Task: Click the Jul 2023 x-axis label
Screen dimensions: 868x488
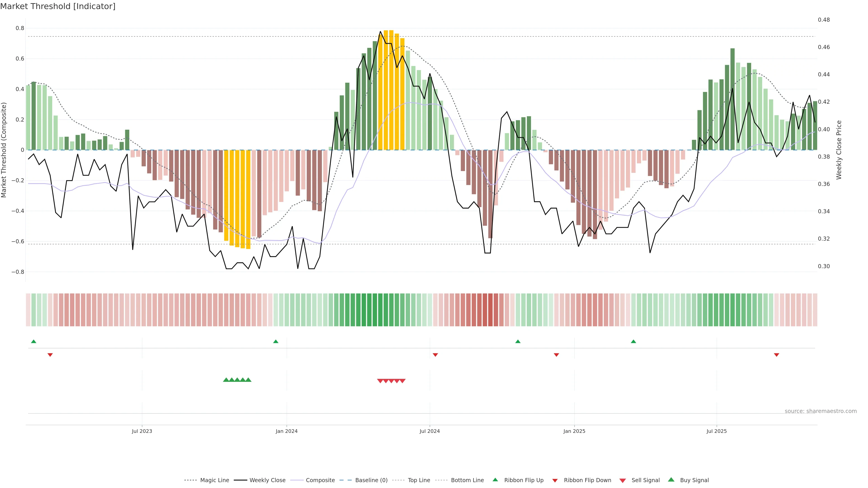Action: [x=142, y=431]
